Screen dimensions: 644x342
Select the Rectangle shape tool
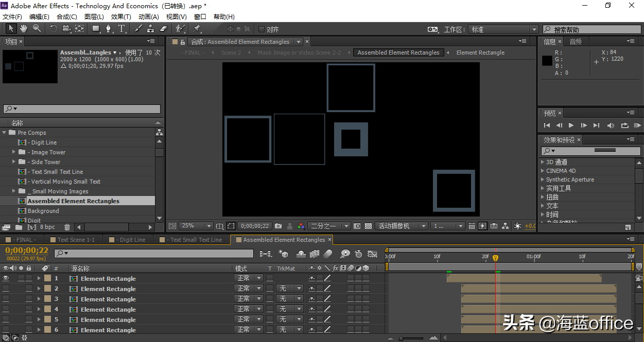click(96, 29)
